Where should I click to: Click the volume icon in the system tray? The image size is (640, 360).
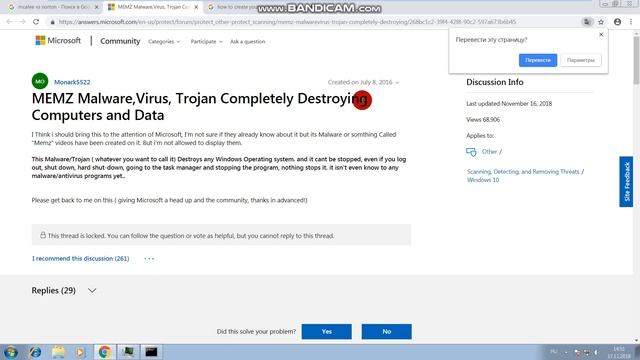[596, 352]
